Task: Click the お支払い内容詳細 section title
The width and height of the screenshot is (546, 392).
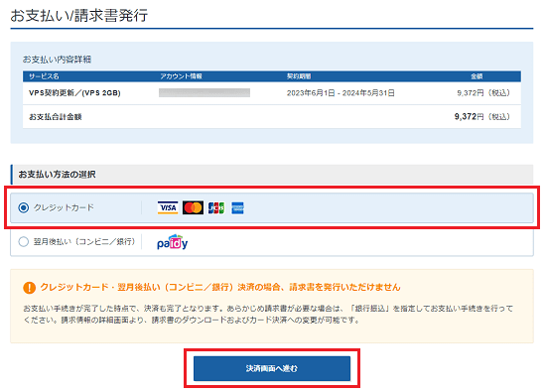Action: (58, 60)
